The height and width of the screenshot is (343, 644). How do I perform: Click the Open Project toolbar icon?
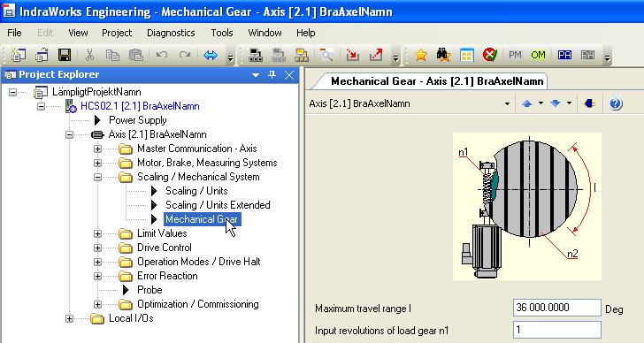click(41, 55)
